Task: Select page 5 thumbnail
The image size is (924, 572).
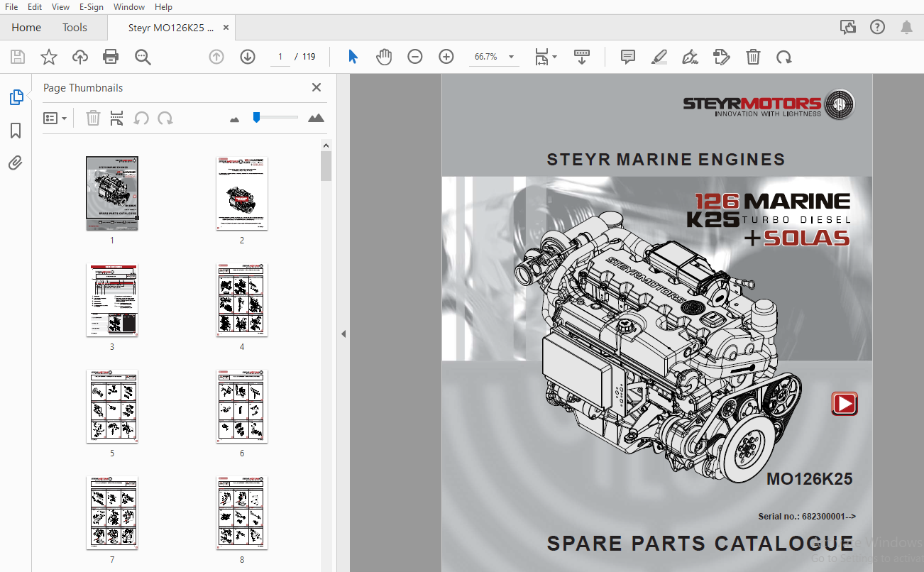Action: pyautogui.click(x=112, y=406)
